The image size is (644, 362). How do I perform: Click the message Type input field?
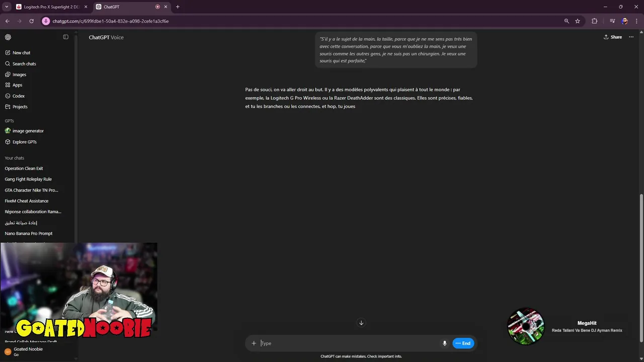point(349,343)
